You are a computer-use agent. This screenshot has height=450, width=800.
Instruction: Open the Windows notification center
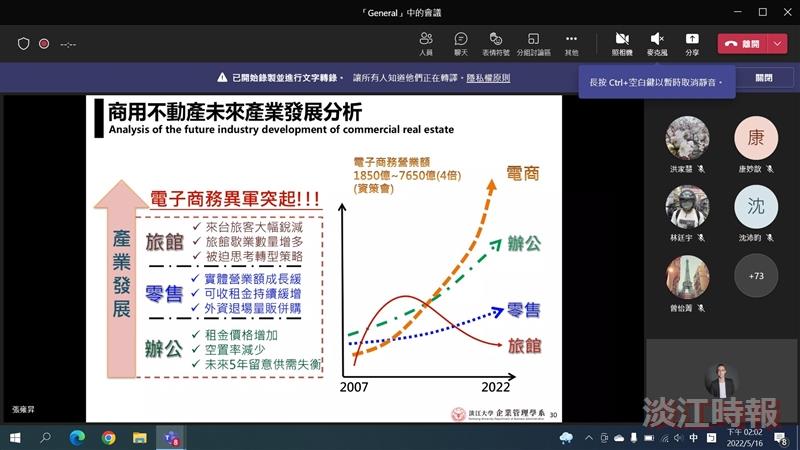click(x=781, y=438)
